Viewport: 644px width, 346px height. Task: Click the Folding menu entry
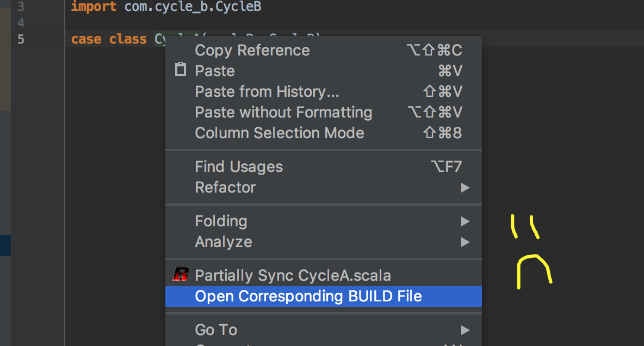point(221,221)
